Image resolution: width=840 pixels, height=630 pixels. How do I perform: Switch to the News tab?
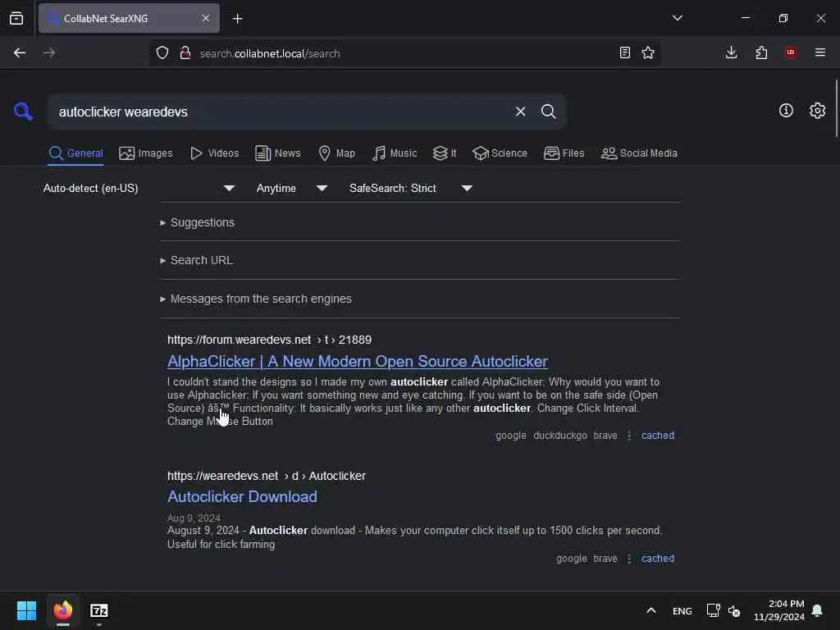point(278,153)
